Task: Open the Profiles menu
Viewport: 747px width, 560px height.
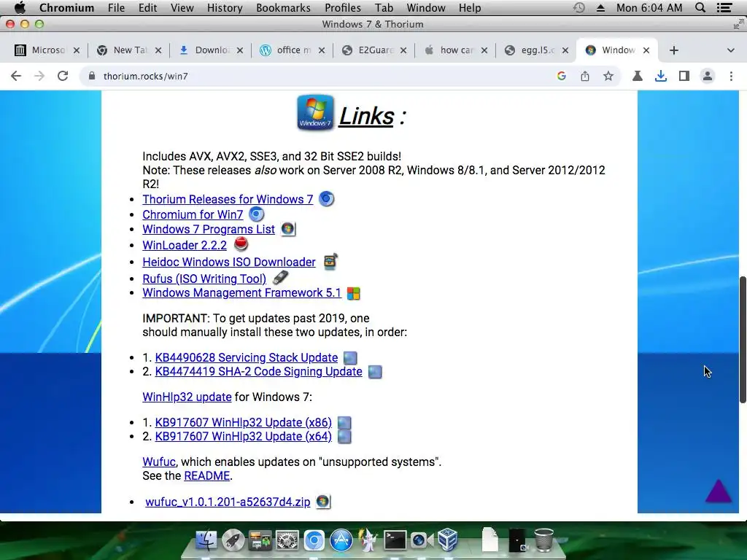Action: click(343, 8)
